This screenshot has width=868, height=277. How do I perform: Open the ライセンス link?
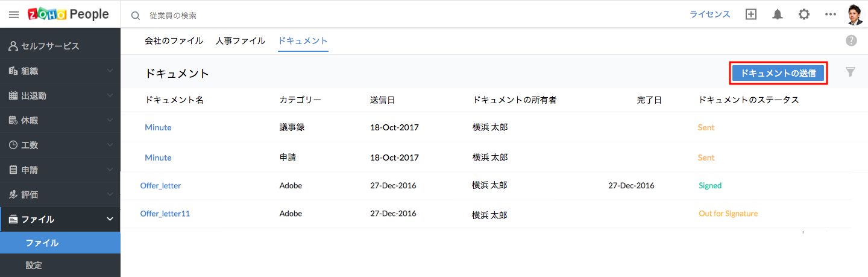[710, 14]
